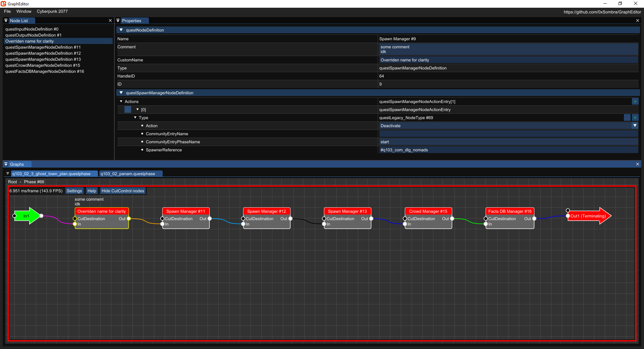Click the Spawn Manager #11 node title
The height and width of the screenshot is (349, 644).
tap(186, 211)
